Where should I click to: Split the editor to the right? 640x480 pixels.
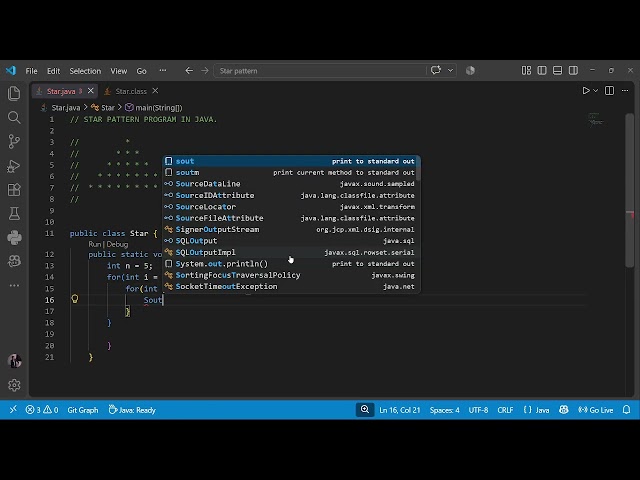[609, 91]
